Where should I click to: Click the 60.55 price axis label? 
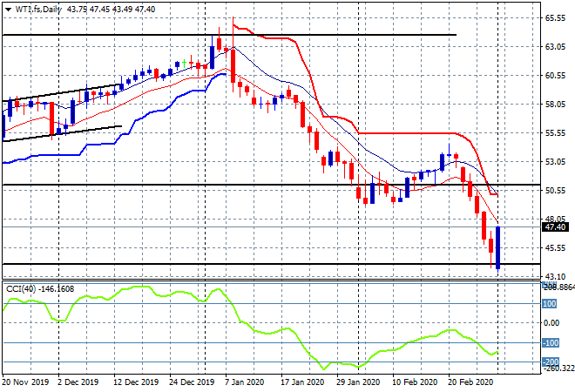pos(555,75)
